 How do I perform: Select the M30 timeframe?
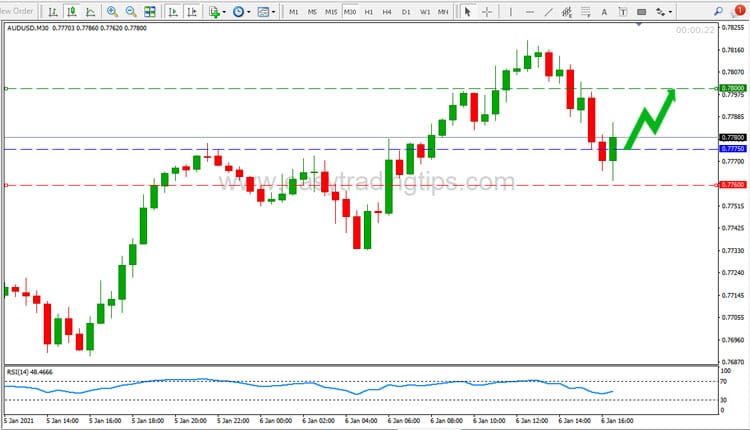[350, 12]
